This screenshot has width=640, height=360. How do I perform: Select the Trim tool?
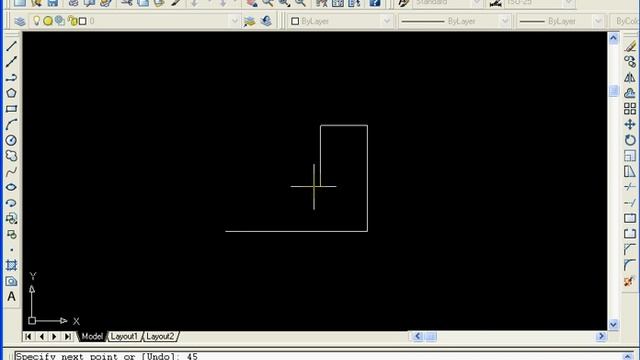(630, 187)
